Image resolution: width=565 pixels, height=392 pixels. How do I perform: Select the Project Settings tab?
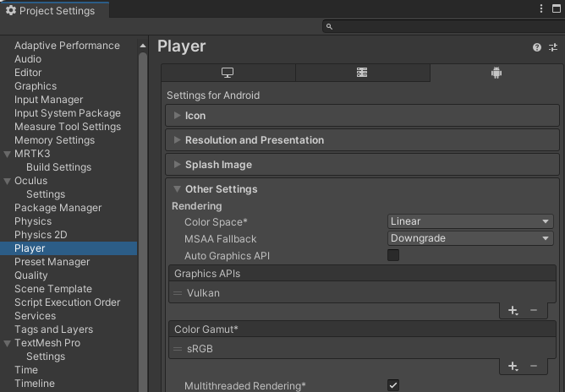pyautogui.click(x=54, y=10)
